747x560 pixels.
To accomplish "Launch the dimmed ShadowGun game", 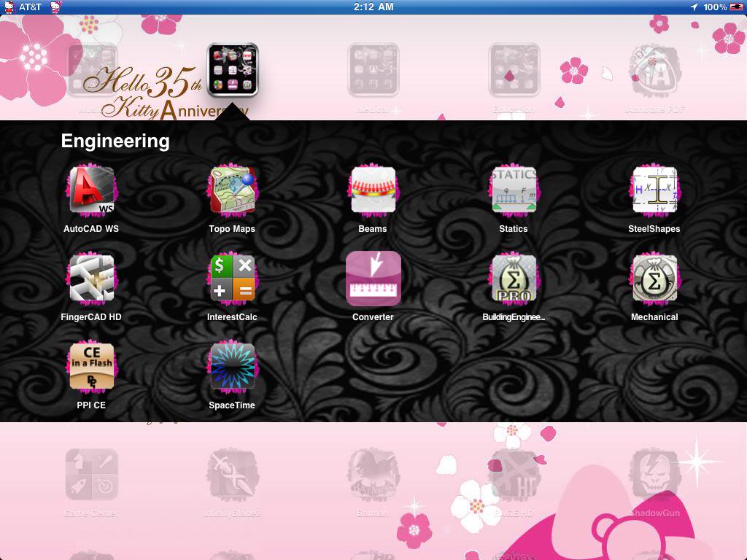I will click(x=654, y=474).
